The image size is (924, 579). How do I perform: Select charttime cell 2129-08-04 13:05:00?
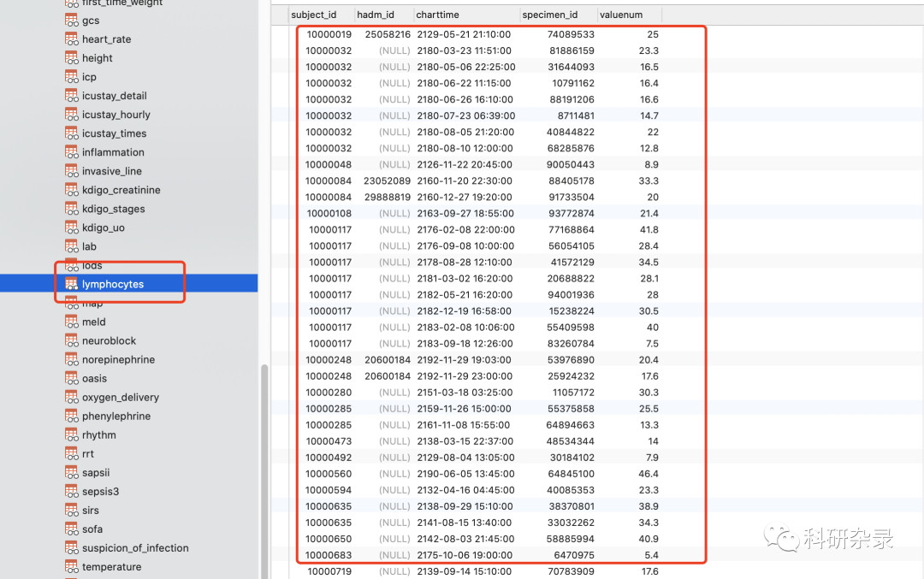pos(465,458)
